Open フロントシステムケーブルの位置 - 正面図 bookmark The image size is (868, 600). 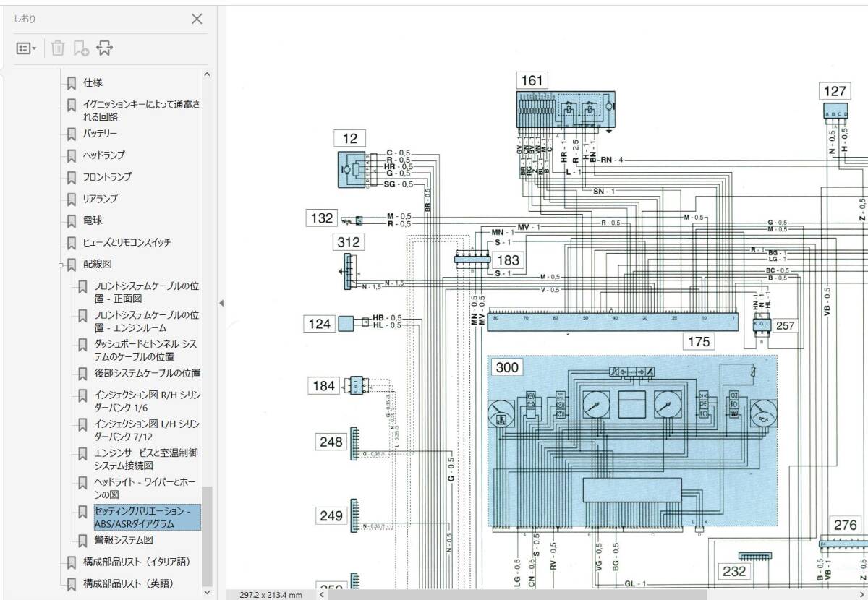coord(146,292)
